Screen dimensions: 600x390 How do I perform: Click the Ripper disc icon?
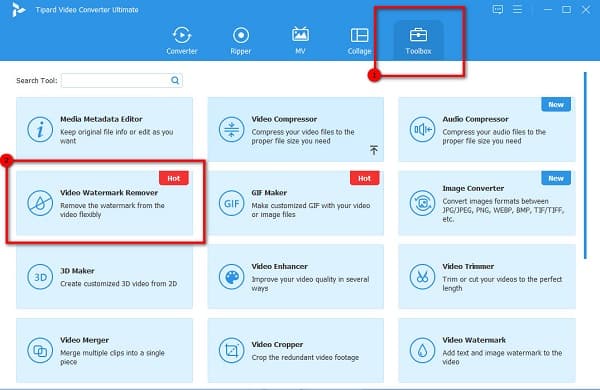coord(241,35)
